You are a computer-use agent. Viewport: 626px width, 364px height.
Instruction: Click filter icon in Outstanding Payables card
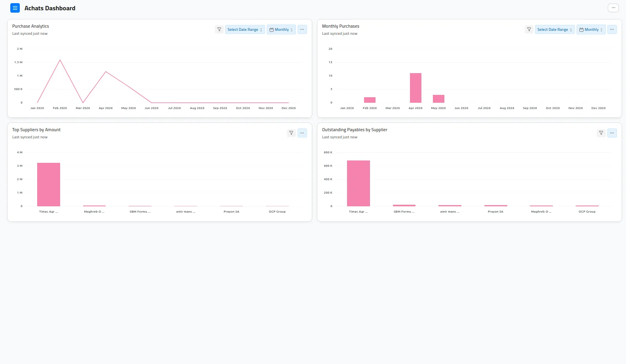pos(601,133)
